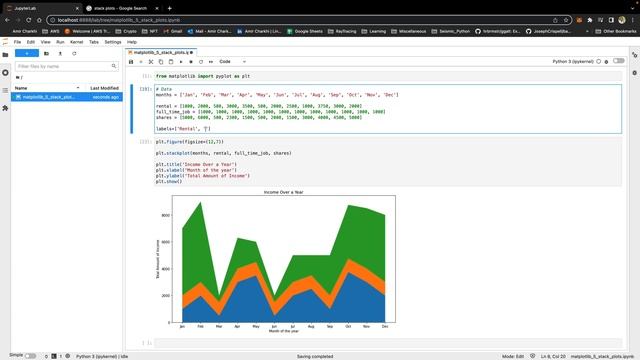This screenshot has height=360, width=640.
Task: Open the Help menu
Action: 131,42
